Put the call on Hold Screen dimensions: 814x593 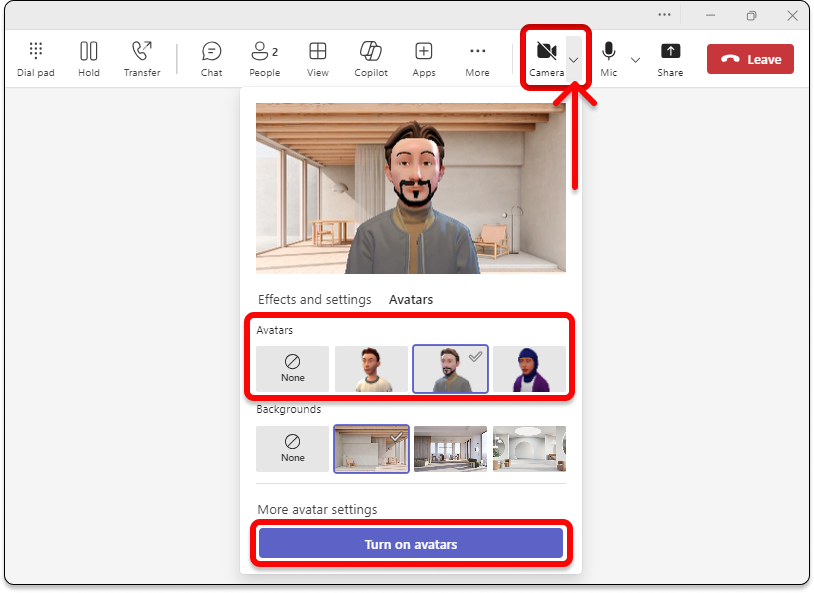click(x=89, y=59)
